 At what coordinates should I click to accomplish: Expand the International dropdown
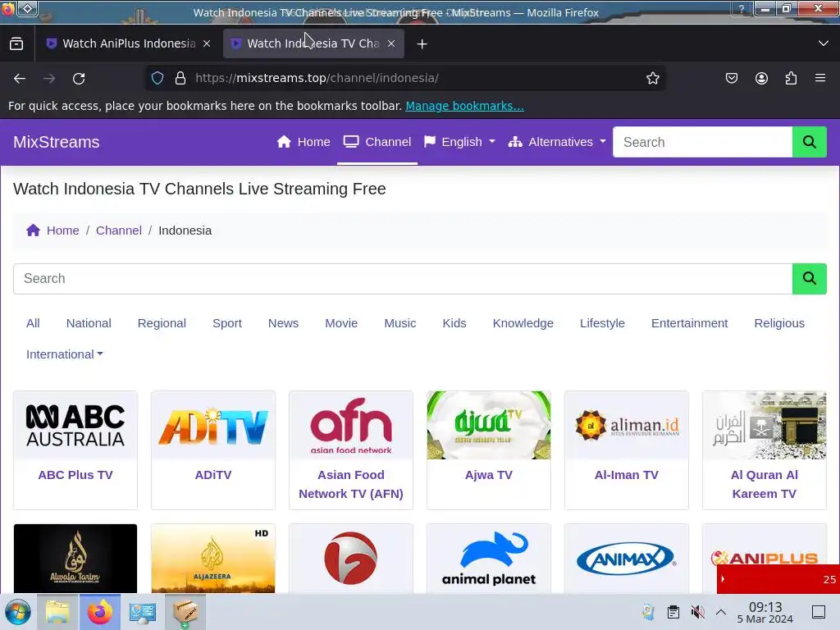click(x=64, y=354)
